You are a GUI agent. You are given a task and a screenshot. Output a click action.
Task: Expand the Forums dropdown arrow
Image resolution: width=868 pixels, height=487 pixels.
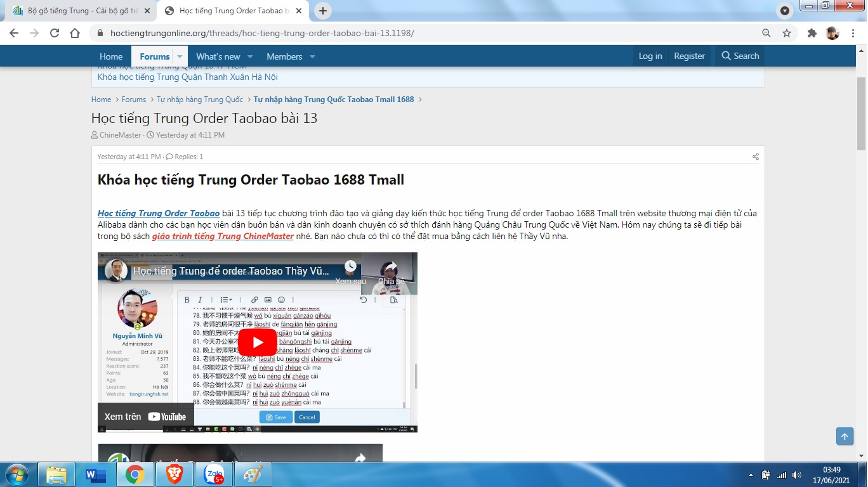click(180, 56)
